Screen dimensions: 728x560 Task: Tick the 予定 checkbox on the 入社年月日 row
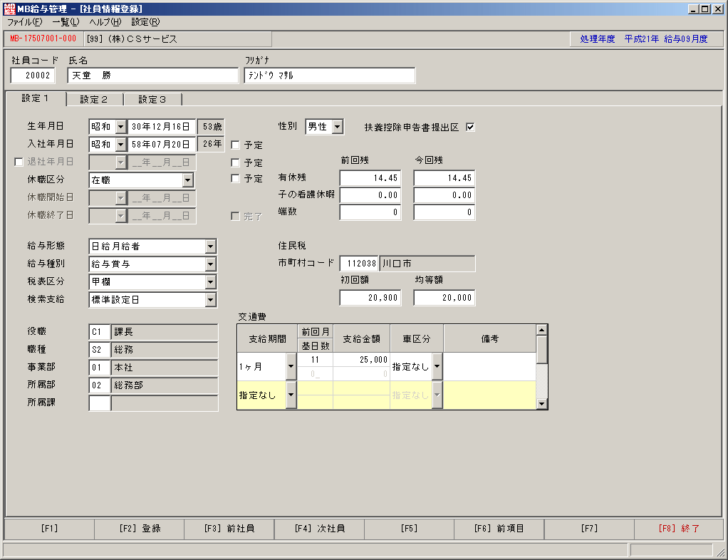[x=235, y=145]
